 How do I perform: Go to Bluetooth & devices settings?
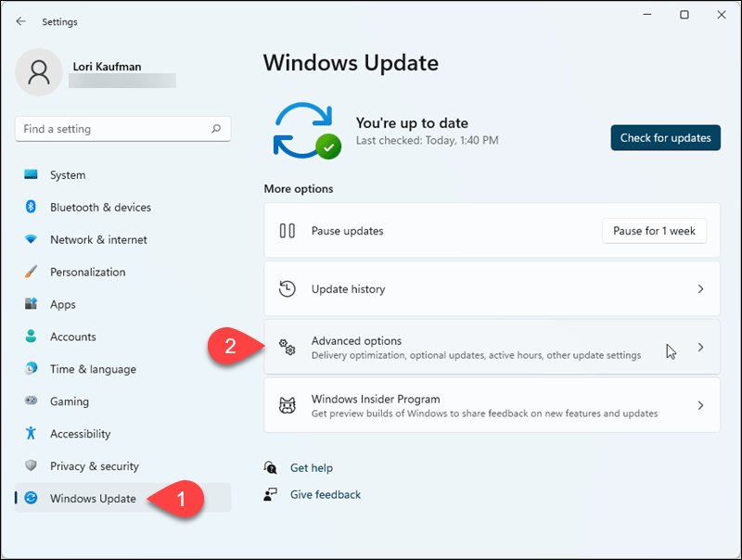click(123, 207)
